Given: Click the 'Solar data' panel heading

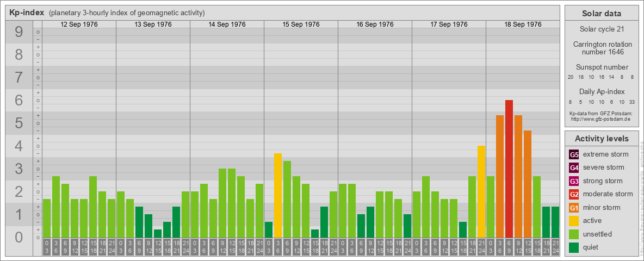Looking at the screenshot, I should [602, 14].
